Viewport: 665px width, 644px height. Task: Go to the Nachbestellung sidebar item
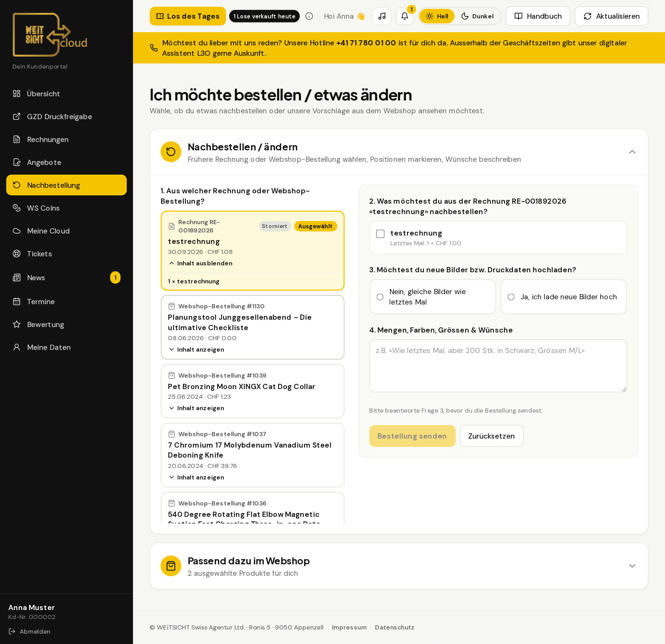tap(66, 185)
